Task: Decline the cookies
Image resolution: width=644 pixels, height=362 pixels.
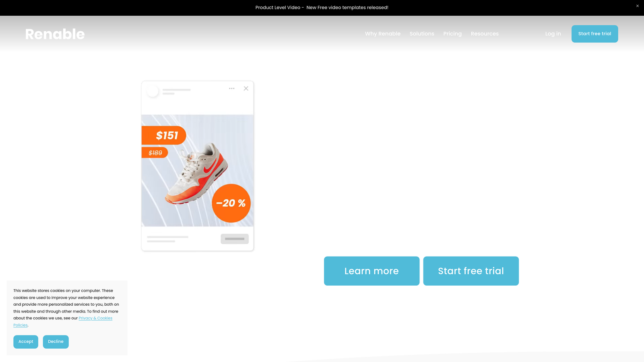Action: pyautogui.click(x=56, y=342)
